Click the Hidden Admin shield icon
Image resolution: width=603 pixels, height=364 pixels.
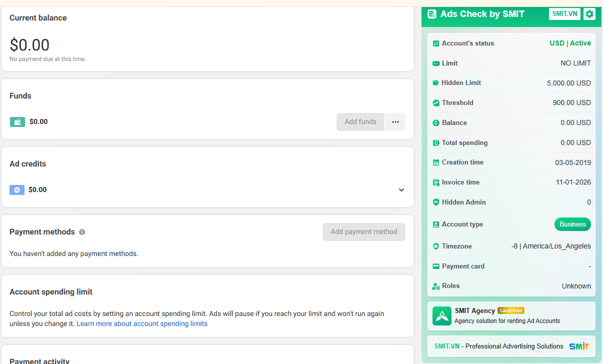click(x=436, y=202)
